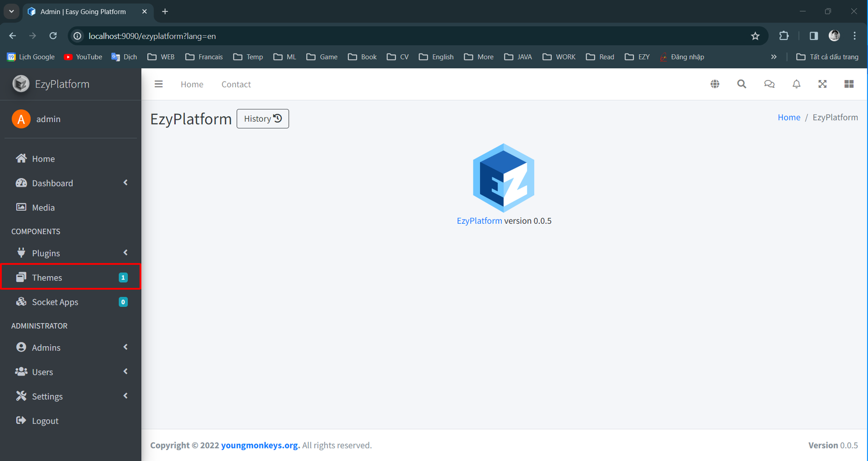Click the Home breadcrumb link
Image resolution: width=868 pixels, height=461 pixels.
point(789,117)
